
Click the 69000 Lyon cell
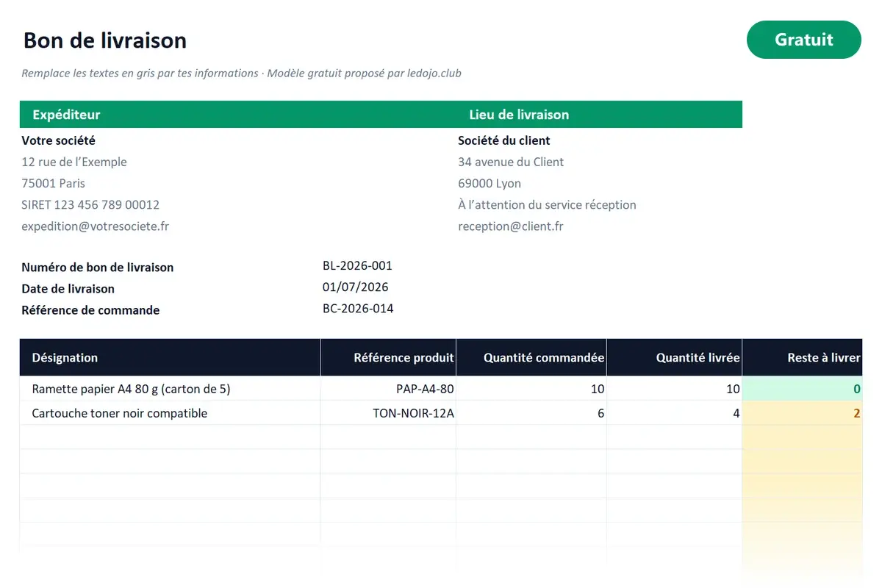click(x=490, y=183)
